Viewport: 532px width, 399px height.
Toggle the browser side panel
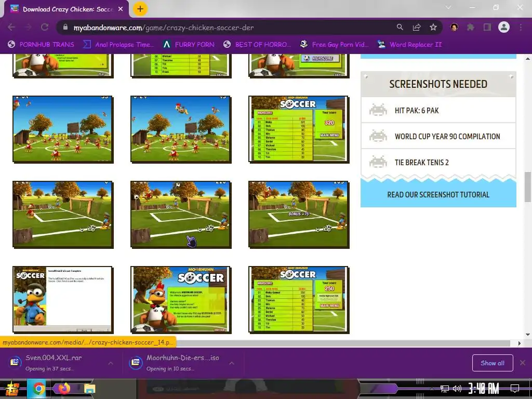click(x=487, y=27)
